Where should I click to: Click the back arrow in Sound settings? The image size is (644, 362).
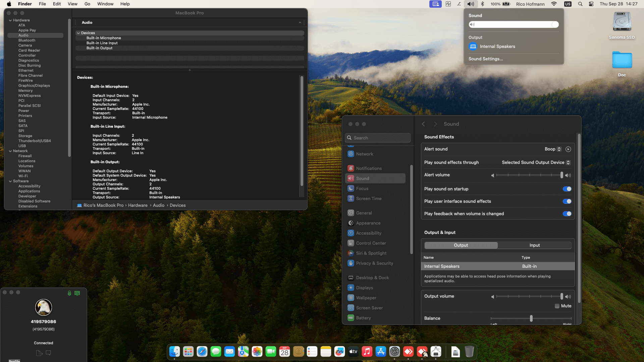click(424, 124)
